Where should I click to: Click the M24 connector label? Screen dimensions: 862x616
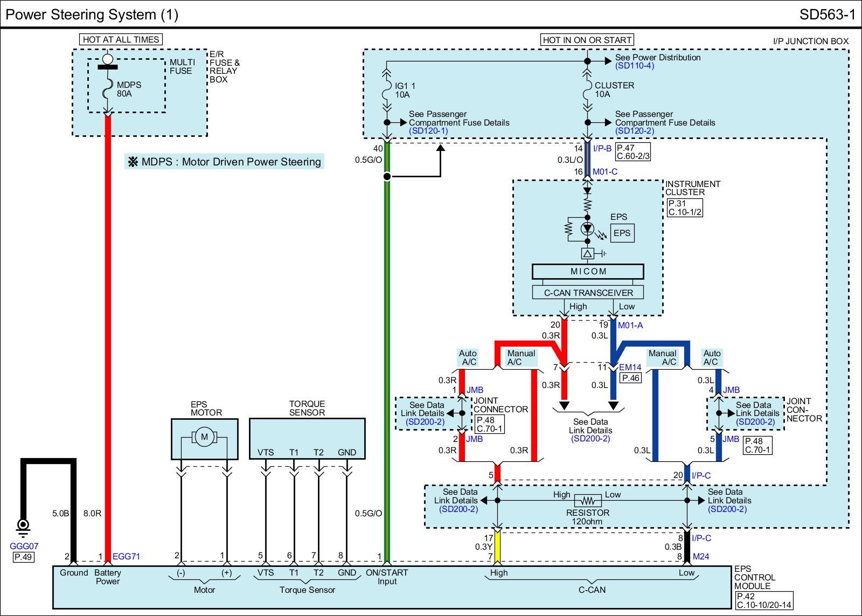[x=701, y=556]
